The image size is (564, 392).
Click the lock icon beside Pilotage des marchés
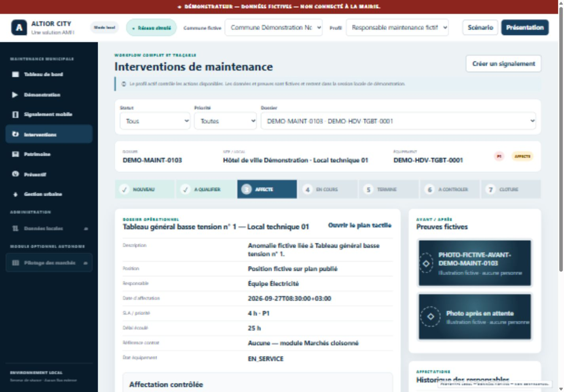click(x=85, y=263)
